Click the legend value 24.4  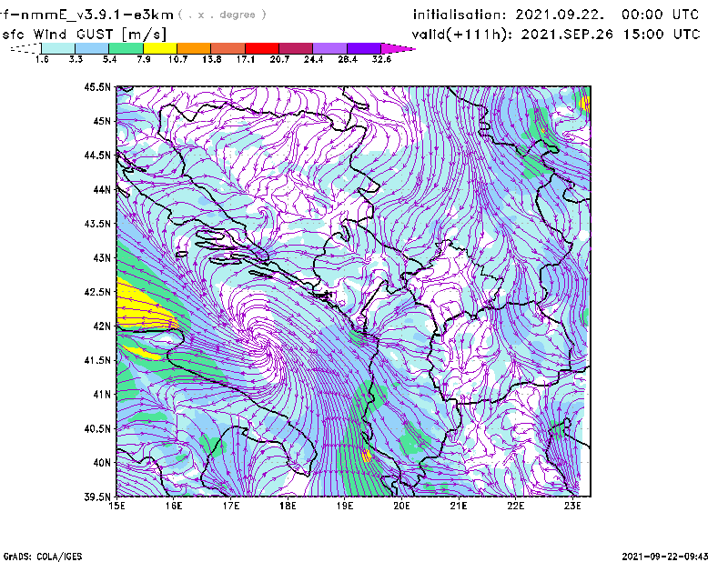(x=313, y=59)
